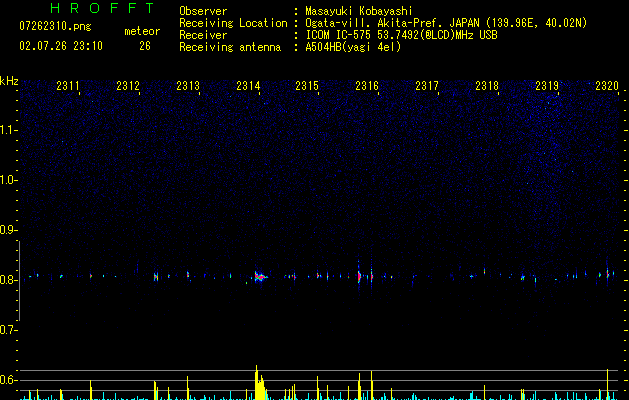Click time marker 2319
This screenshot has width=629, height=400.
click(547, 85)
